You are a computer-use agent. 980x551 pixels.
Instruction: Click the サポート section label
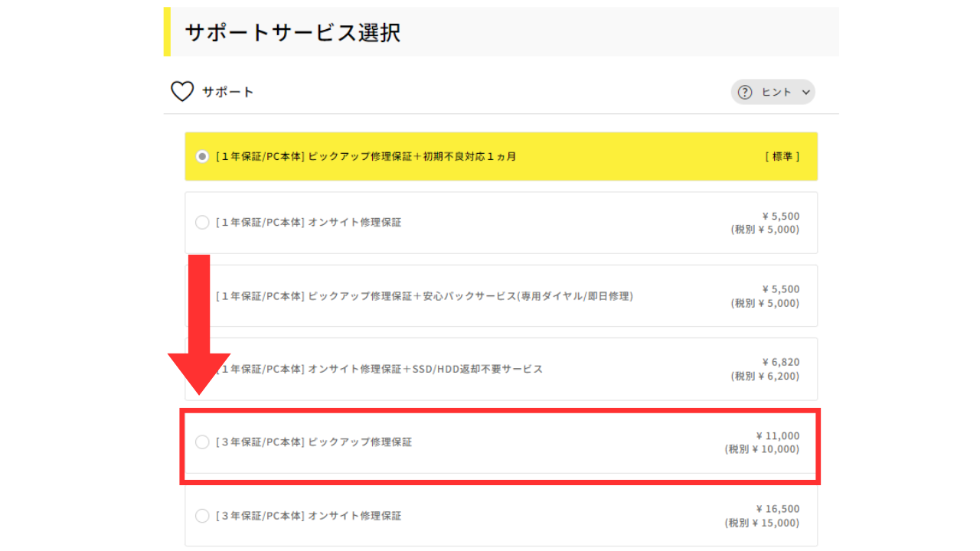point(227,92)
